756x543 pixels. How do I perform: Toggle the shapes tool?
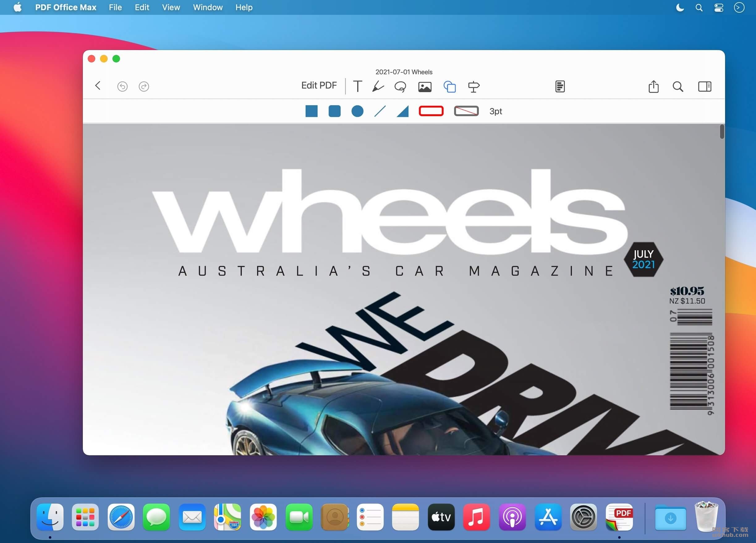click(x=450, y=86)
